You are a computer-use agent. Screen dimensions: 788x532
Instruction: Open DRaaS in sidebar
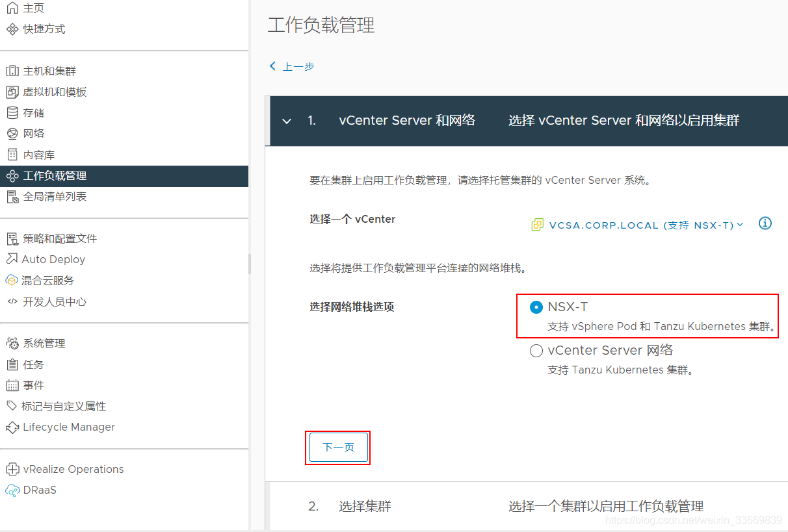40,490
